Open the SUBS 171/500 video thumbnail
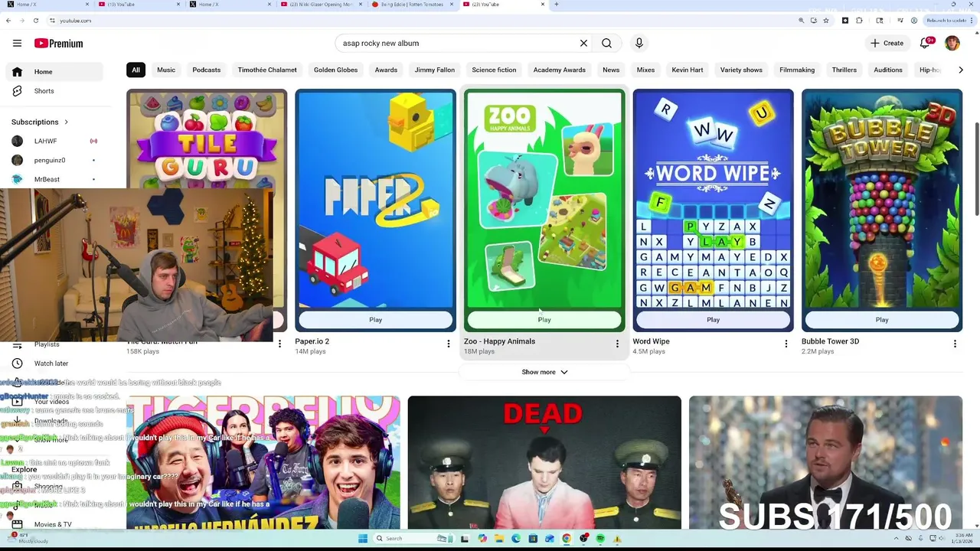 (825, 462)
